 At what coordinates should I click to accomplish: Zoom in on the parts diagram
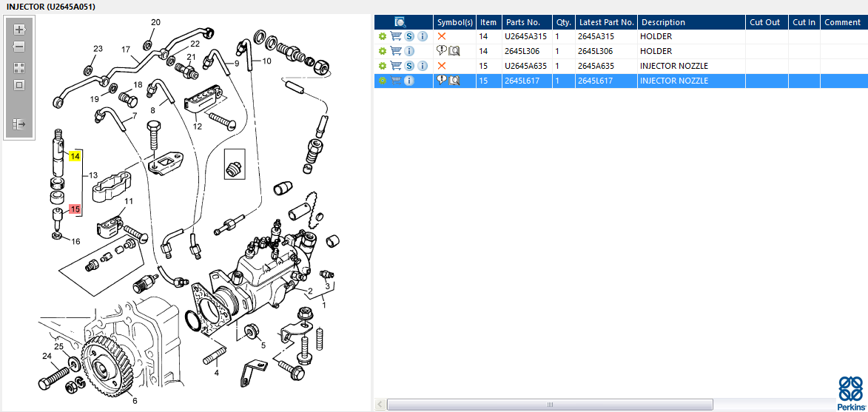tap(19, 30)
